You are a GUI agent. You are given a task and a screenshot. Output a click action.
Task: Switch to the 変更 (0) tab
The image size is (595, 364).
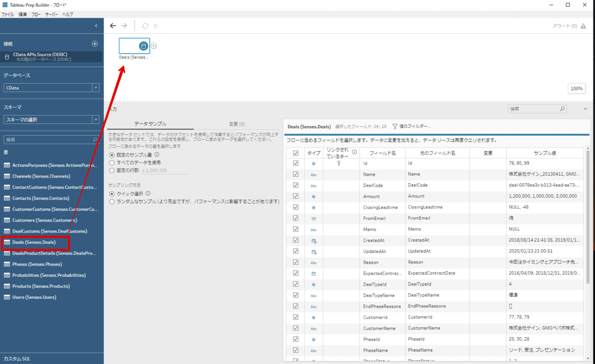pos(237,124)
